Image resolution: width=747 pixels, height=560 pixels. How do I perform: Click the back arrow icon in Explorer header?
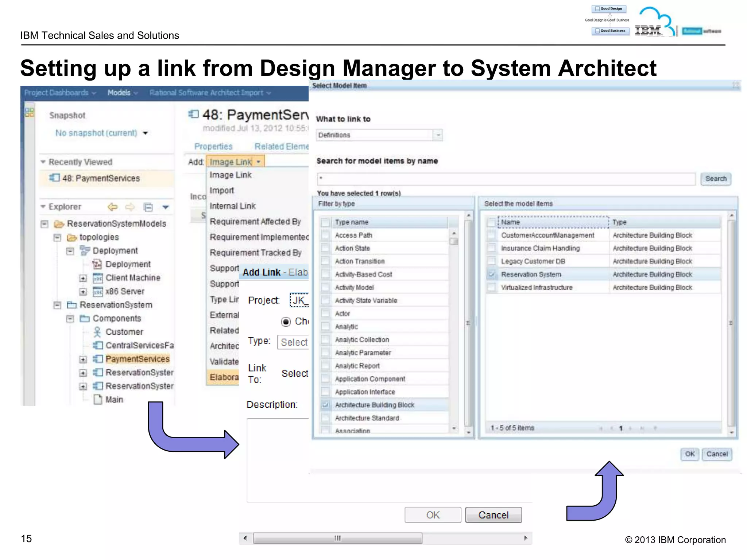click(113, 207)
